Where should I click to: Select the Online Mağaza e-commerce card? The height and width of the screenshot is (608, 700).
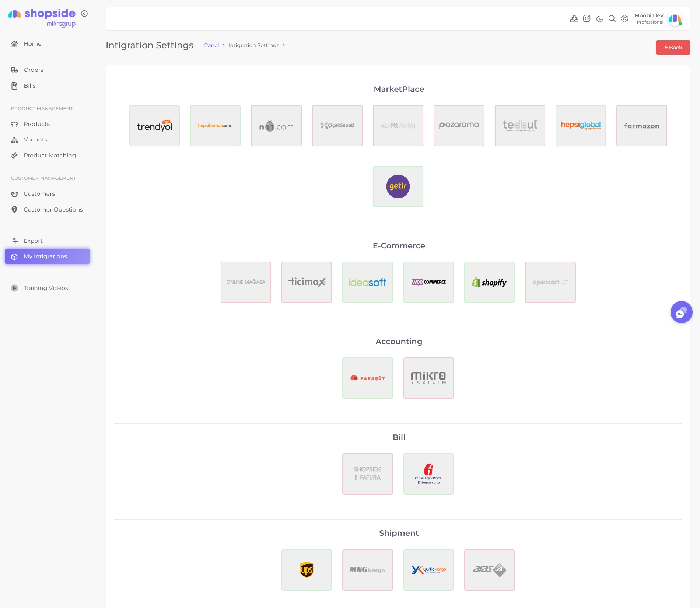[246, 282]
